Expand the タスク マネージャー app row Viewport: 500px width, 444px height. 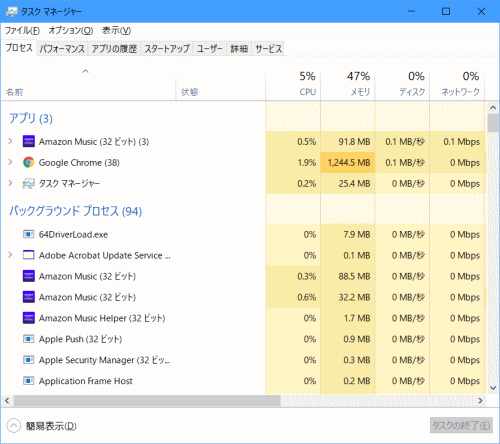10,183
